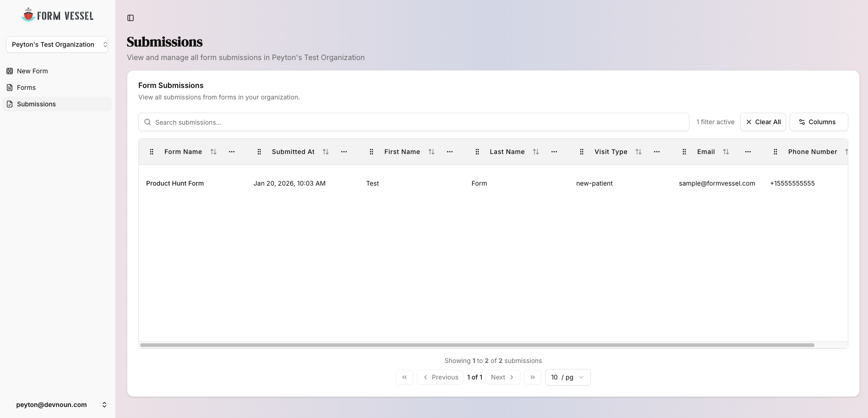Click inside the Search submissions field
Viewport: 868px width, 418px height.
tap(321, 122)
